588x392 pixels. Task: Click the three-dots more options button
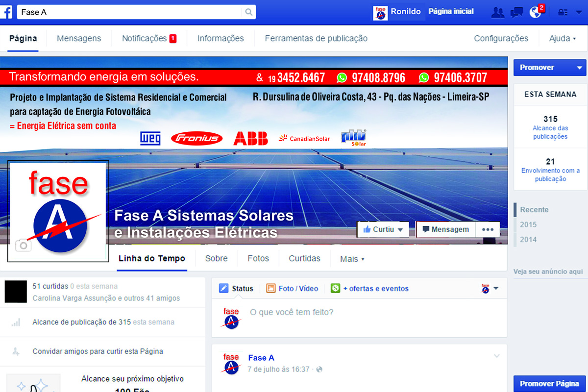point(488,229)
